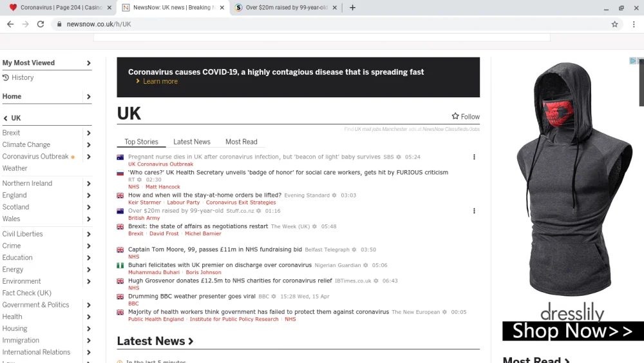
Task: Open Hugh Grosvenor donates £12.5m story
Action: (230, 280)
